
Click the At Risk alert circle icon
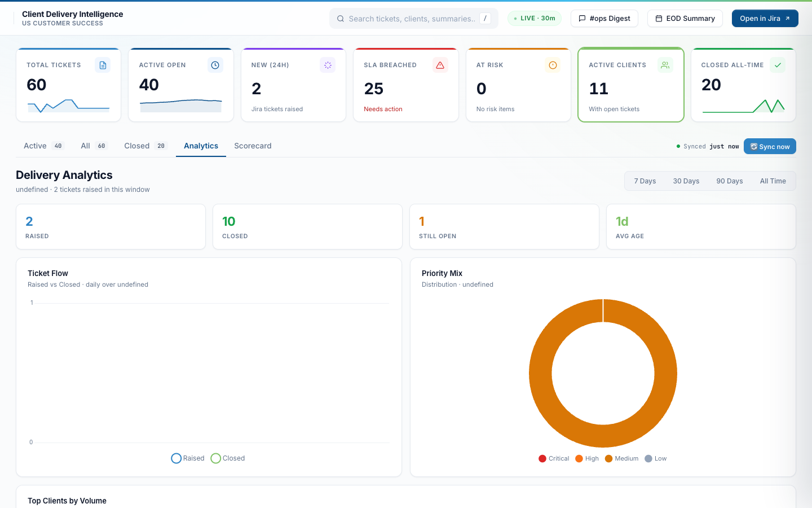pyautogui.click(x=553, y=65)
